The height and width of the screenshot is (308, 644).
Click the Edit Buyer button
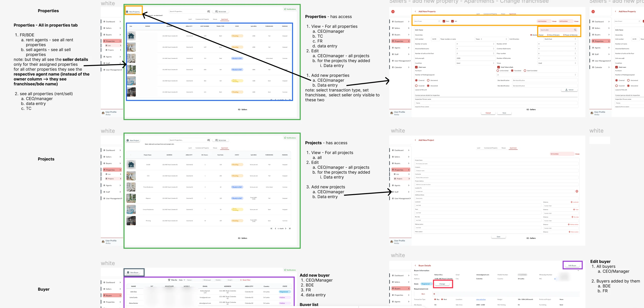pos(572,266)
